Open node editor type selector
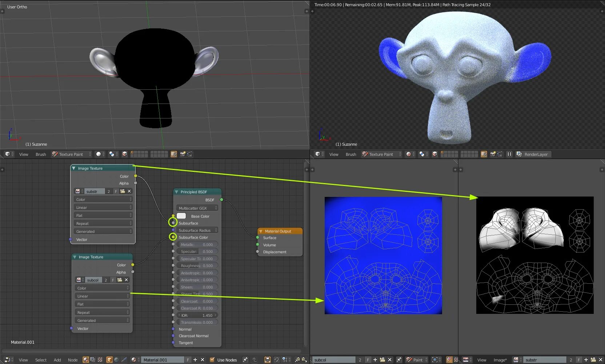 pos(8,360)
